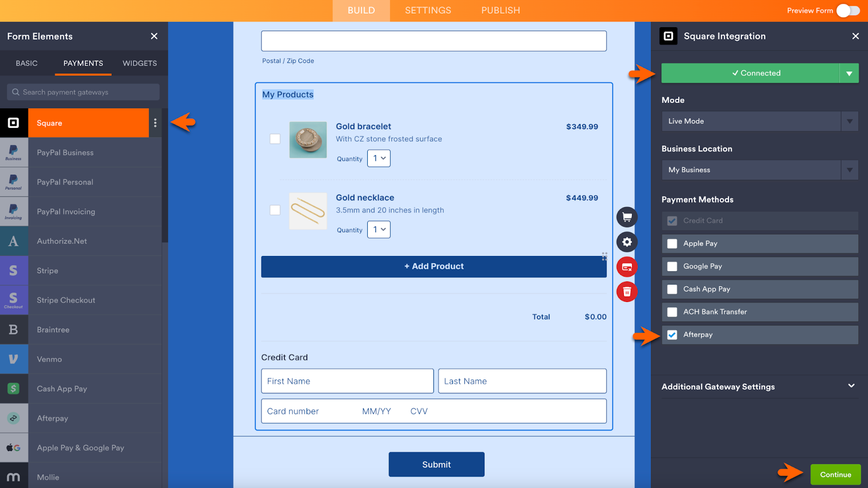Open the WIDGETS elements tab
The width and height of the screenshot is (868, 488).
tap(139, 63)
